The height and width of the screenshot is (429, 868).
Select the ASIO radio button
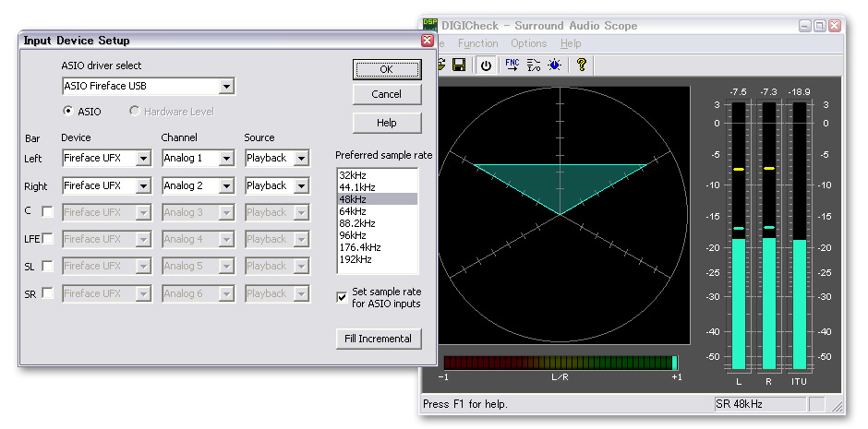click(68, 112)
